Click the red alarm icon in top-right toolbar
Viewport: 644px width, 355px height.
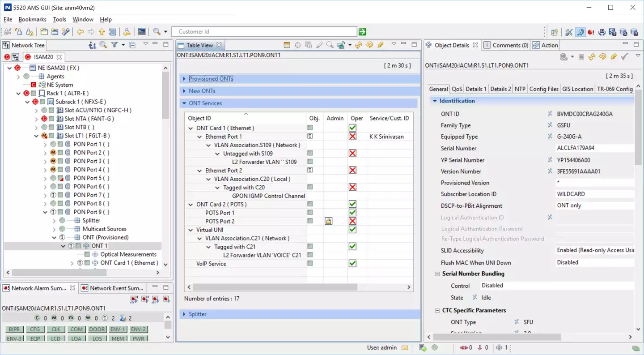(591, 32)
